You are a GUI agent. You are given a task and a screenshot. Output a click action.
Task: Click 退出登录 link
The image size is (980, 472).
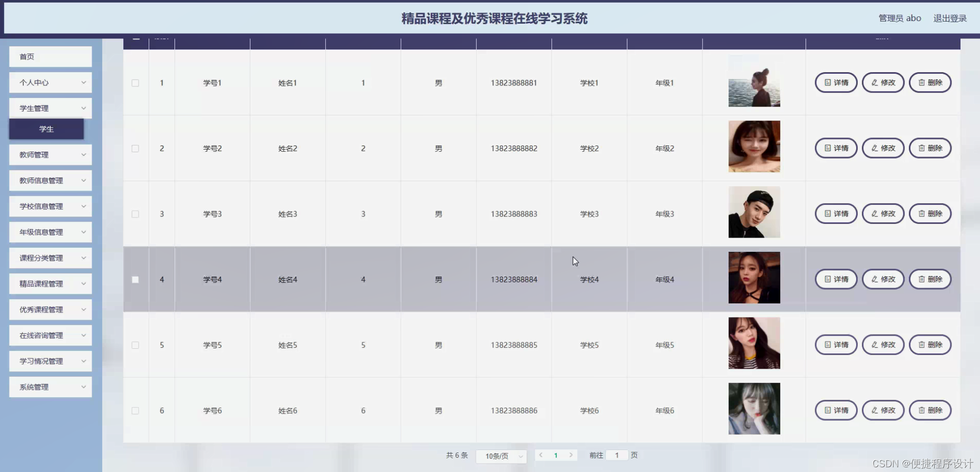(950, 18)
